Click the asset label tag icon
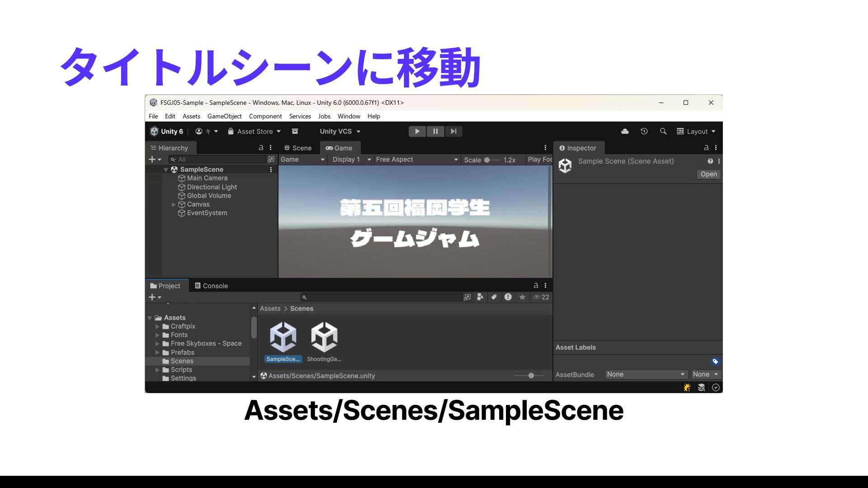Screen dimensions: 868x488 click(x=715, y=361)
